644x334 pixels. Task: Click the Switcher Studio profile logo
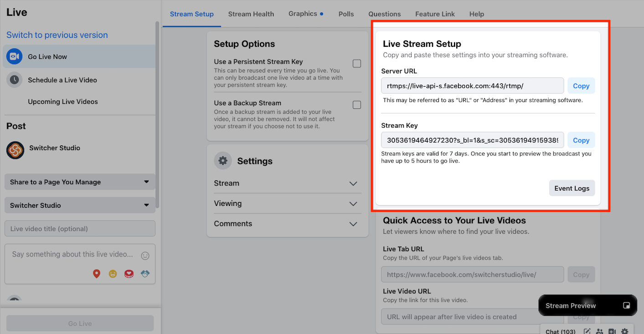pos(15,150)
